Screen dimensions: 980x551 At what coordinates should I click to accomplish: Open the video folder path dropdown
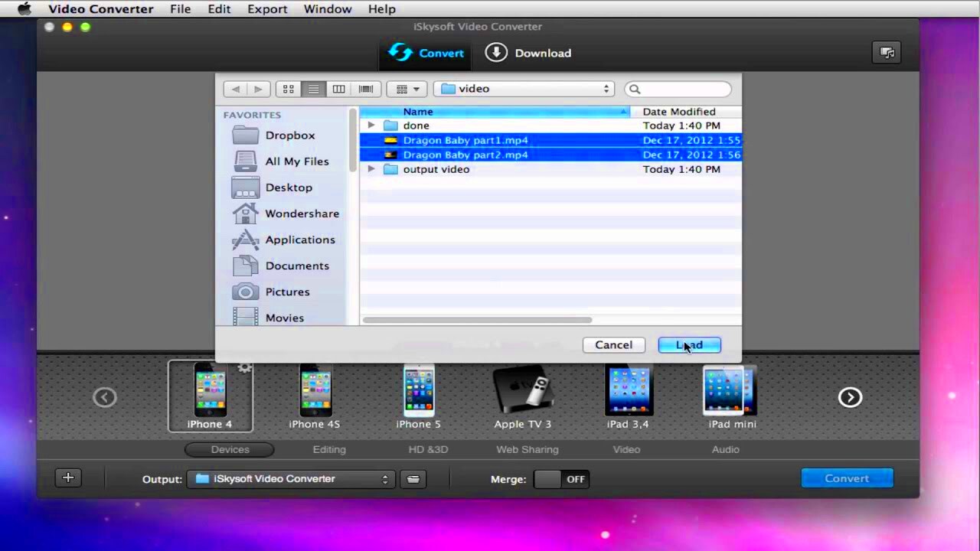[x=524, y=89]
